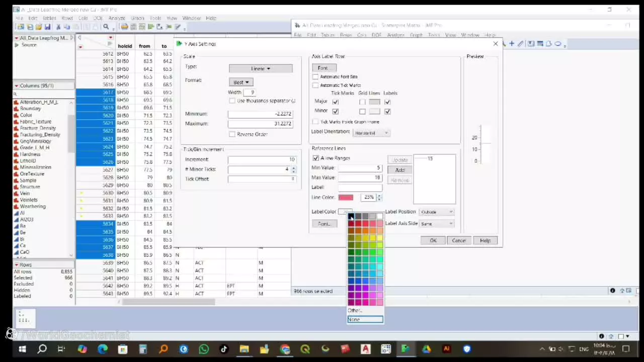644x362 pixels.
Task: Open Analyze menu in main JMP window
Action: pos(116,18)
